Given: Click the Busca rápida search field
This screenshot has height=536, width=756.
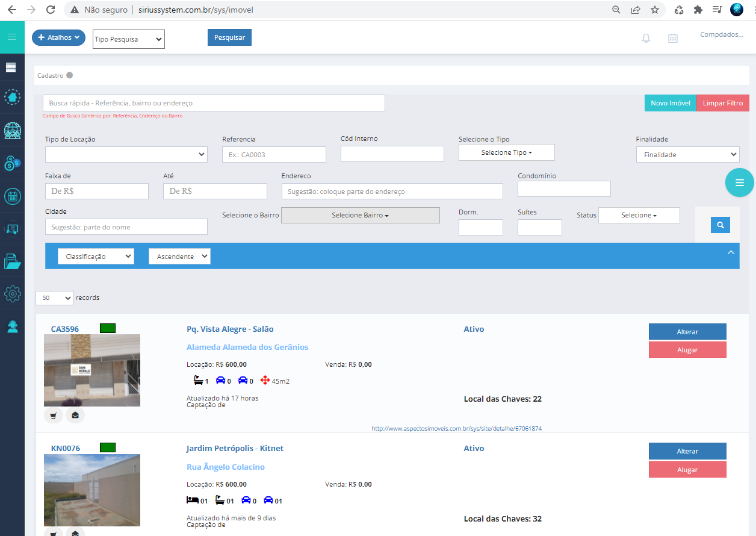Looking at the screenshot, I should 214,103.
